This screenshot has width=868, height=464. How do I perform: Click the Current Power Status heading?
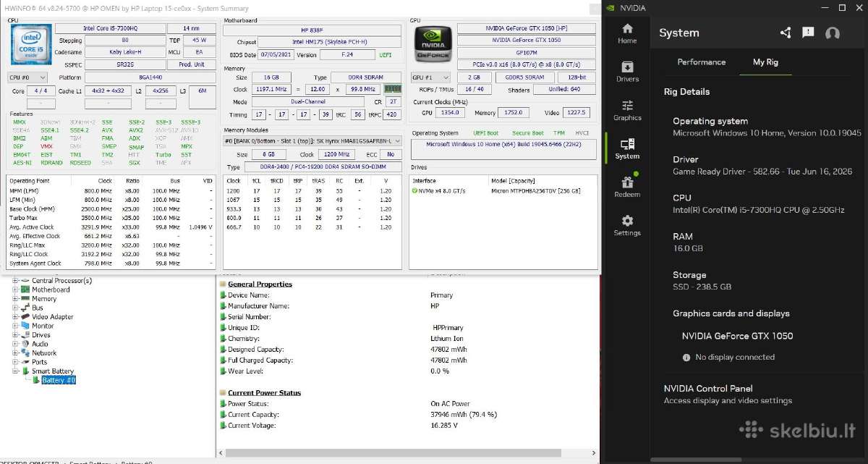[x=265, y=393]
